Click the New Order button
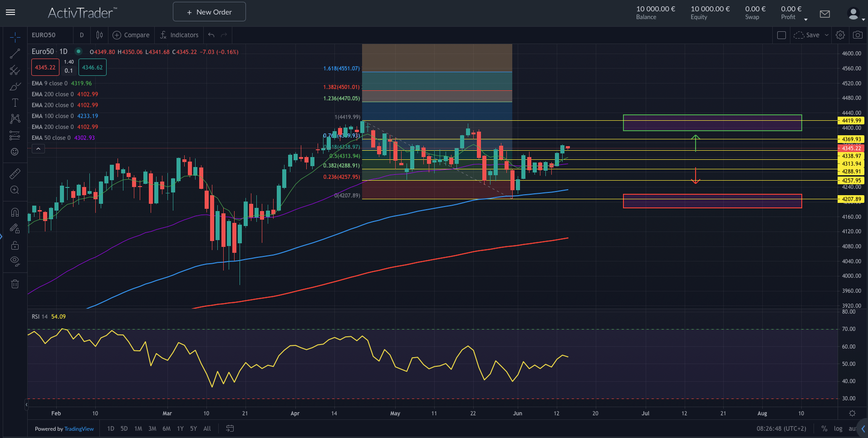 [209, 11]
